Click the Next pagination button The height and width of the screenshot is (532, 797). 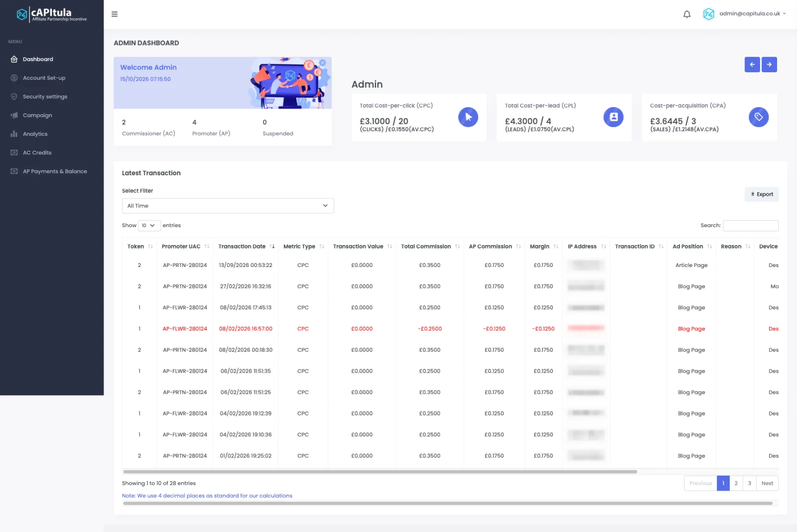pos(767,483)
